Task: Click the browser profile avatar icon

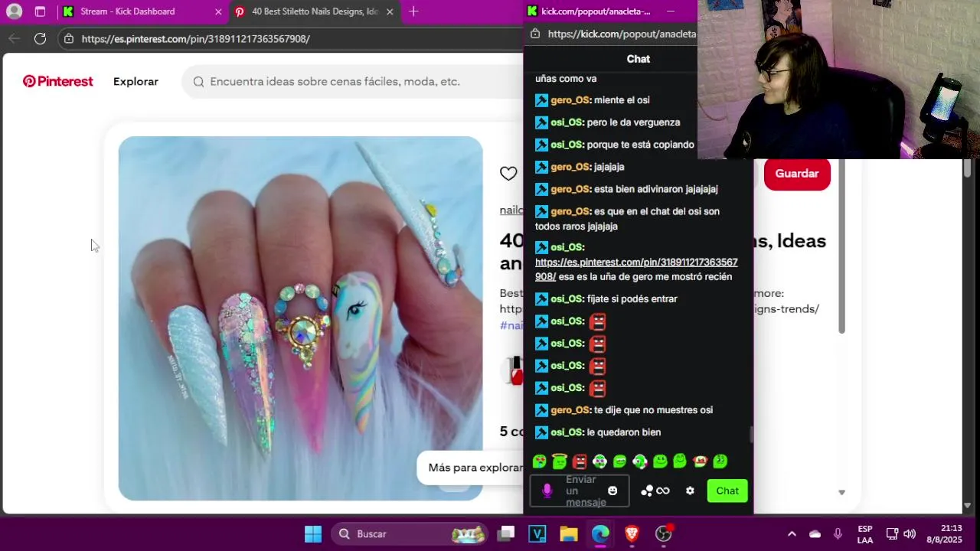Action: [x=14, y=11]
